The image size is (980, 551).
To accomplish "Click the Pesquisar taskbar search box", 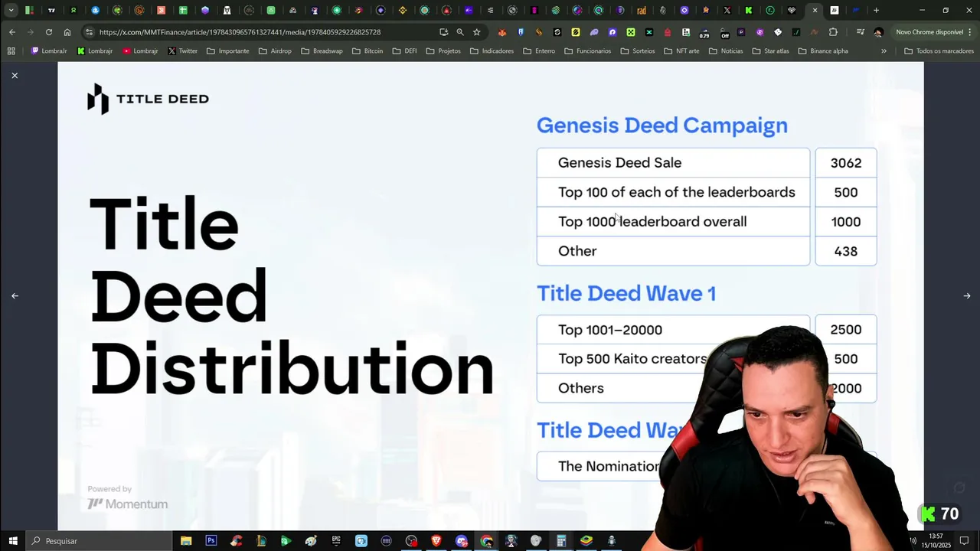I will pyautogui.click(x=97, y=541).
